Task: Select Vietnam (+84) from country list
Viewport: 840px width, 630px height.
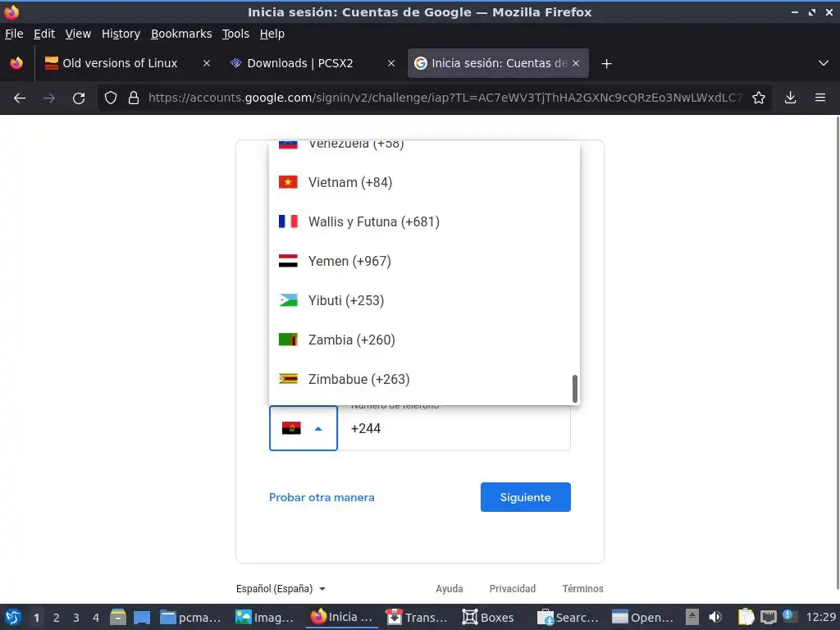Action: (424, 182)
